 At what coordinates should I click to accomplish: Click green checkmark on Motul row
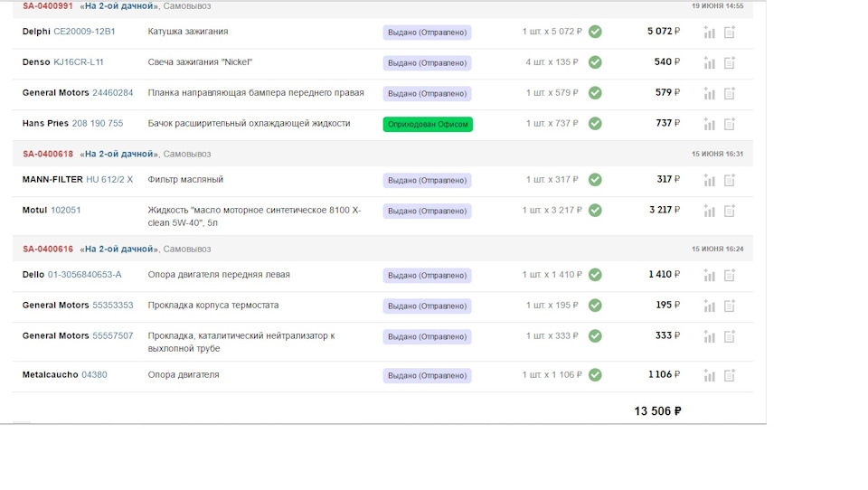click(x=595, y=211)
